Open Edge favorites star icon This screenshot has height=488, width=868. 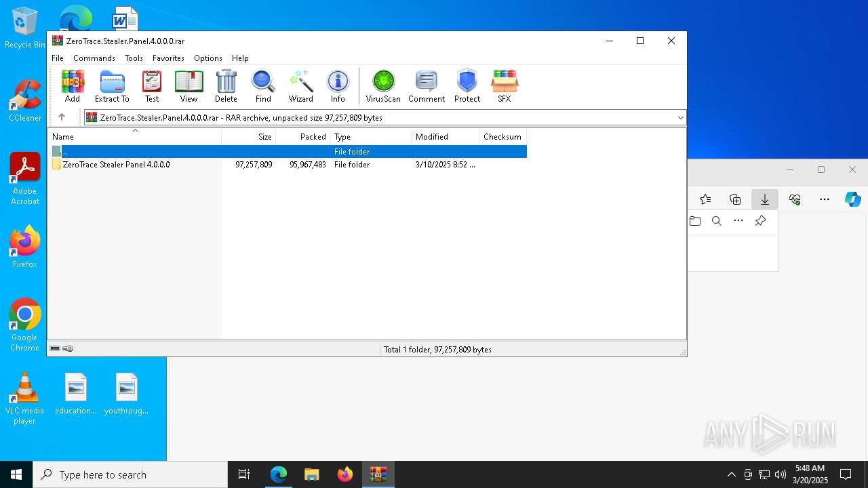(705, 199)
